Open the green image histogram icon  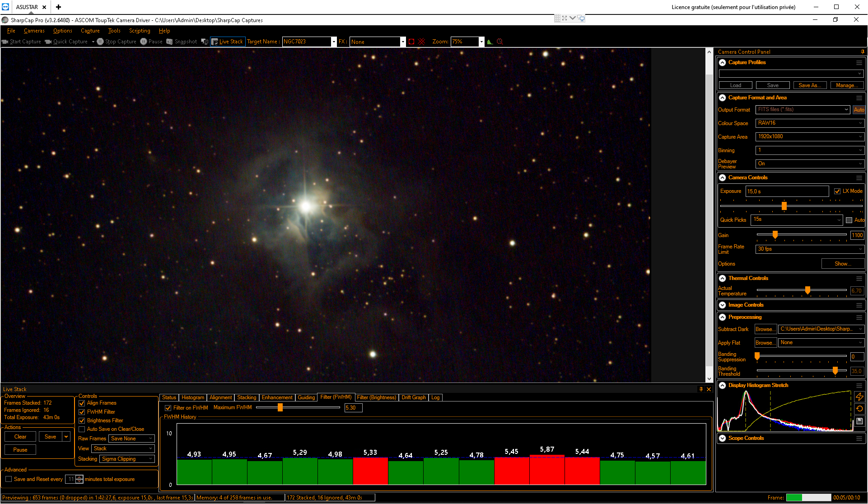490,42
